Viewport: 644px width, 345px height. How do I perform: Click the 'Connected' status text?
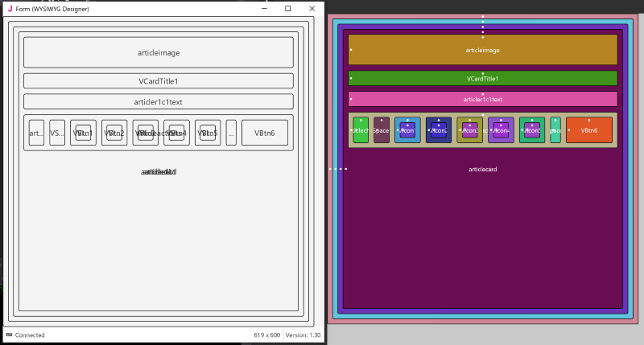coord(30,335)
